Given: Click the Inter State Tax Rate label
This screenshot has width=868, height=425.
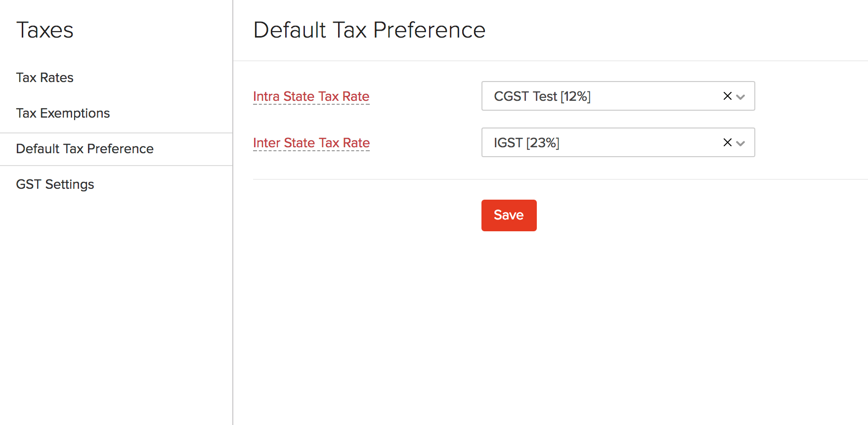Looking at the screenshot, I should 311,143.
